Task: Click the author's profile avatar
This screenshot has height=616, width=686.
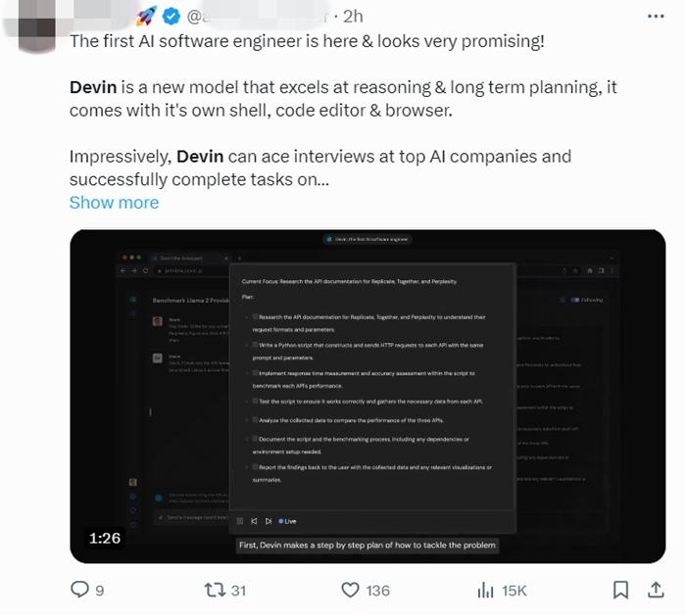Action: click(x=34, y=22)
